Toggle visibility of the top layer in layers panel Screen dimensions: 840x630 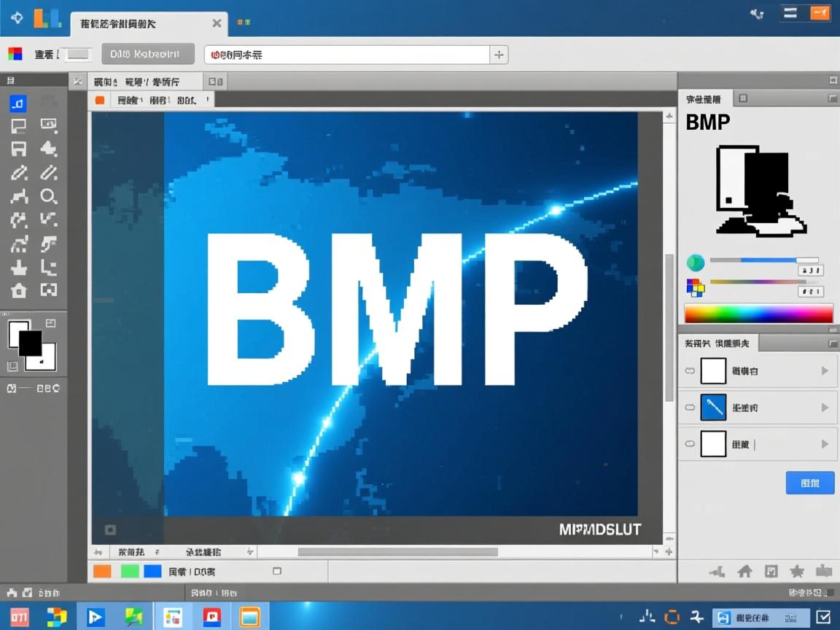point(689,370)
